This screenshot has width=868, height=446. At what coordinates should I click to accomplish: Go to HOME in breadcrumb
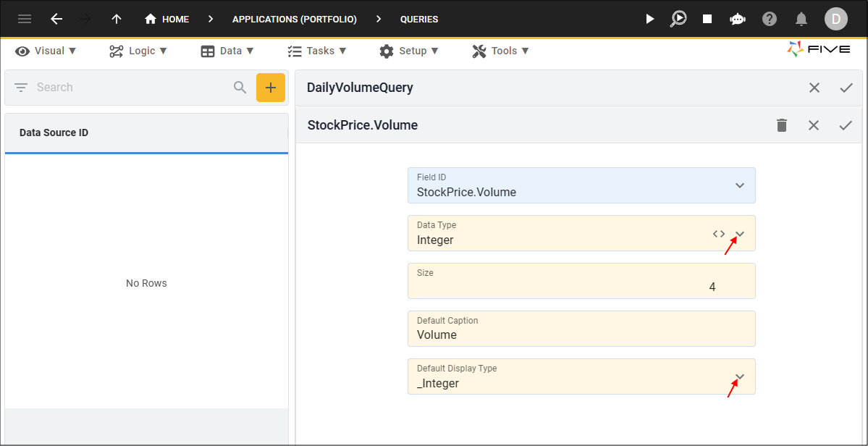[x=167, y=20]
